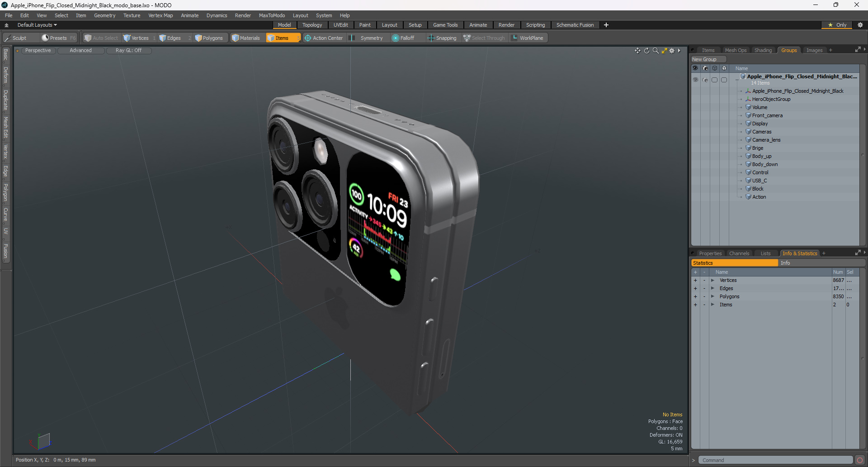The height and width of the screenshot is (467, 868).
Task: Toggle render camera icon for the iPhone group
Action: tap(705, 80)
